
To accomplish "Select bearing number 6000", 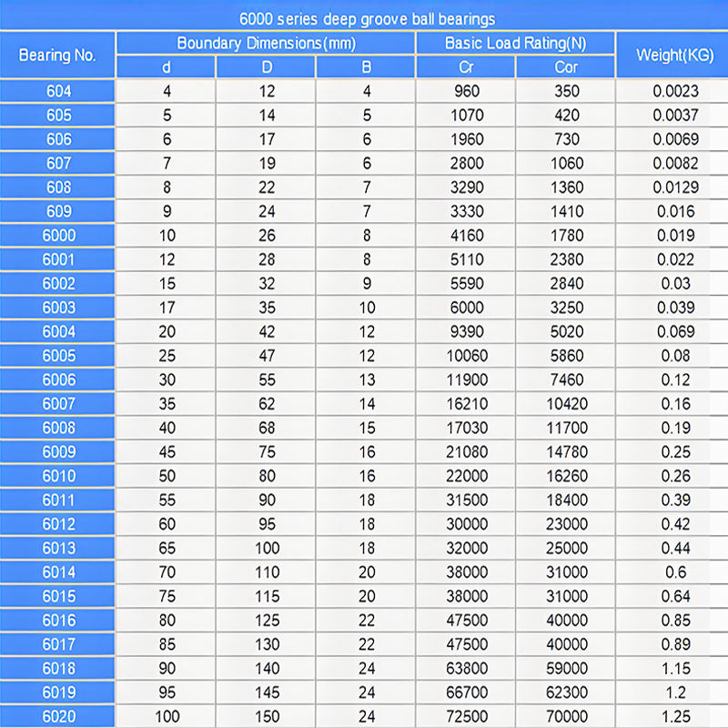I will pyautogui.click(x=58, y=236).
